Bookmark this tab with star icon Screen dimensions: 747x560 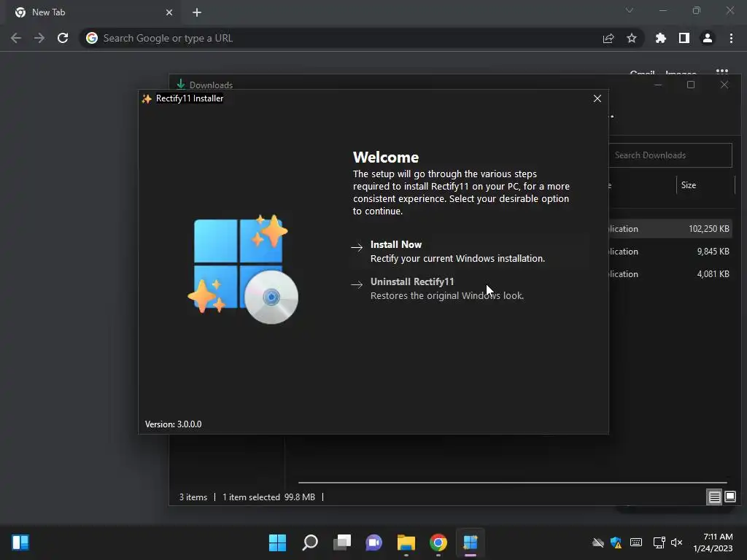coord(632,38)
